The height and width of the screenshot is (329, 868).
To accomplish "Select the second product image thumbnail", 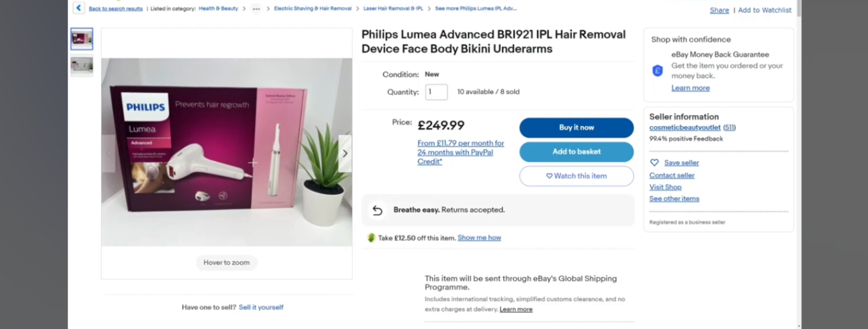I will tap(82, 66).
